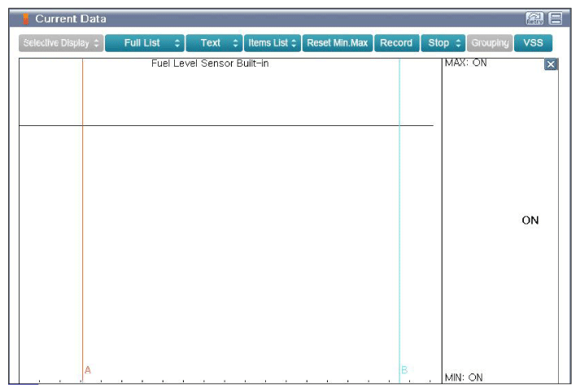Close the Fuel Level Sensor graph panel
This screenshot has height=392, width=580.
551,65
